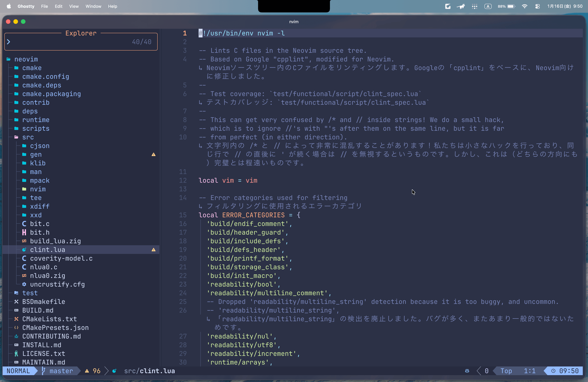Viewport: 588px width, 382px height.
Task: Click the license icon beside LICENSE.txt
Action: pyautogui.click(x=16, y=353)
